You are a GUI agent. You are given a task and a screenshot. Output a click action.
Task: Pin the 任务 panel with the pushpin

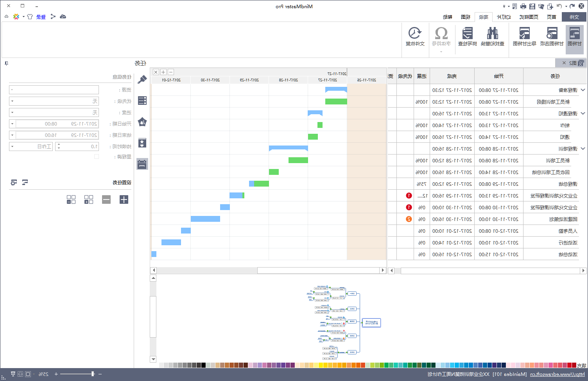pyautogui.click(x=6, y=63)
